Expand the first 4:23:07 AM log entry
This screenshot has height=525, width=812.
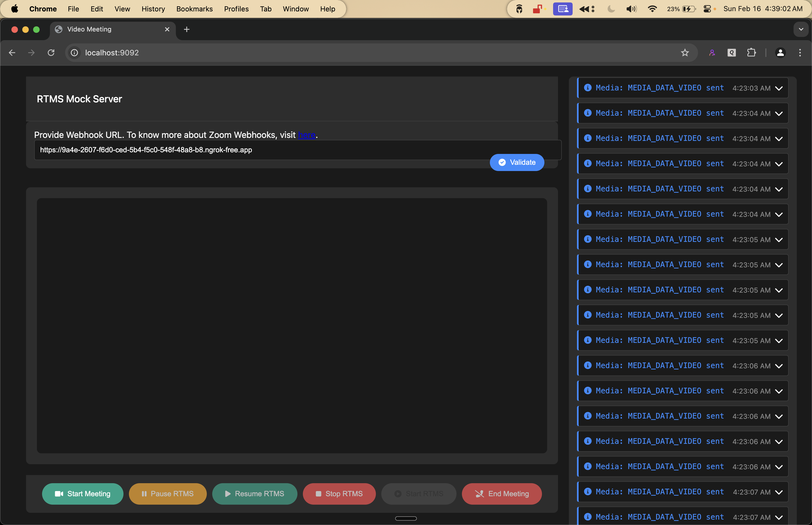[779, 492]
